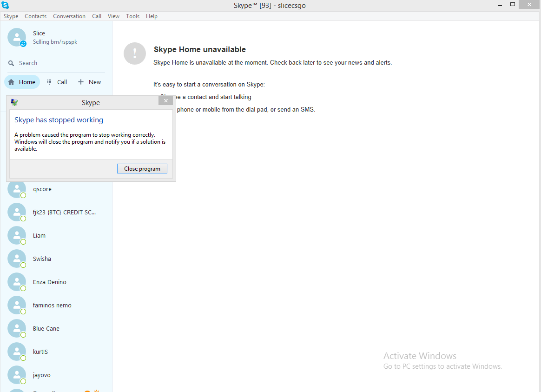
Task: Open the View menu
Action: pos(113,16)
